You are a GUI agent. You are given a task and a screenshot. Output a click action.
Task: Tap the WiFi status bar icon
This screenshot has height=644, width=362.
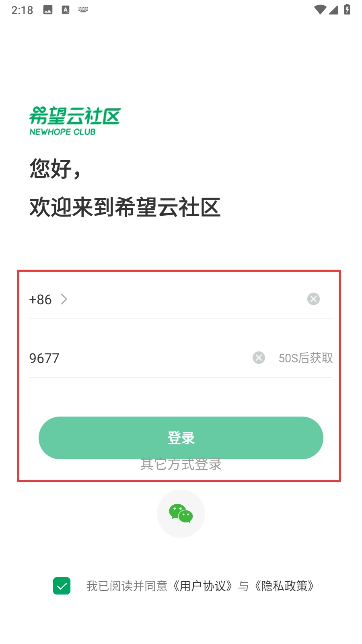(320, 10)
